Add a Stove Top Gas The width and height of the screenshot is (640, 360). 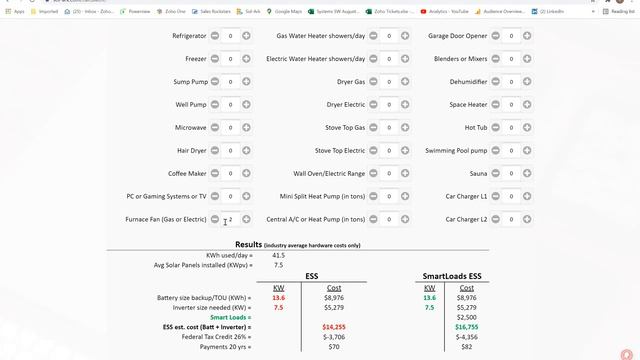click(405, 127)
